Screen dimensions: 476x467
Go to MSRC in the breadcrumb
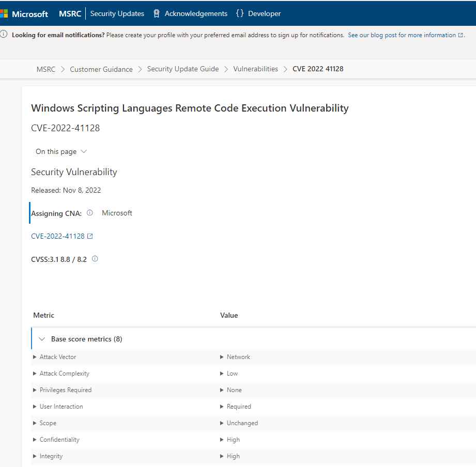pyautogui.click(x=46, y=69)
